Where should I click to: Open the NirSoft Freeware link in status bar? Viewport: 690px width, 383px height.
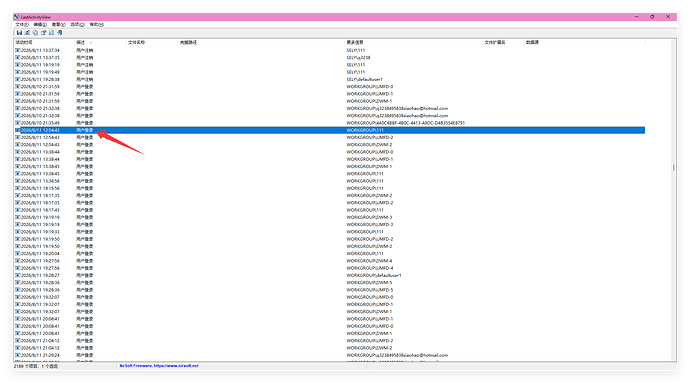[x=159, y=366]
